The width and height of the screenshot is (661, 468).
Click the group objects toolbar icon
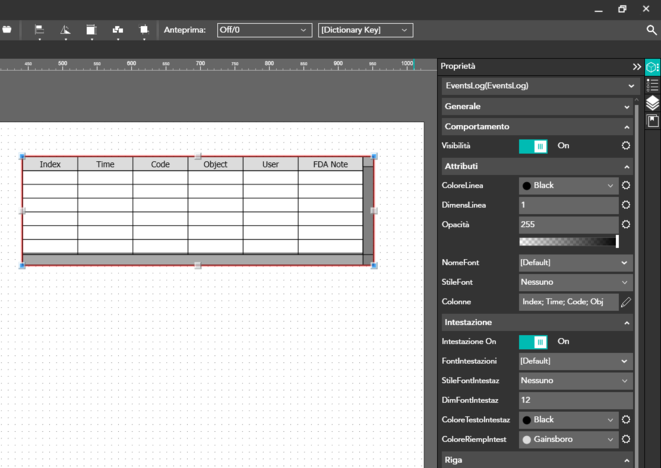[x=118, y=30]
